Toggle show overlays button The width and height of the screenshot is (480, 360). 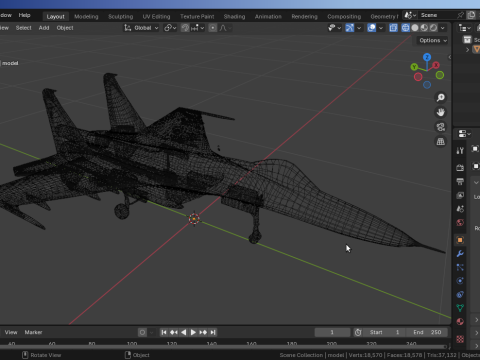click(372, 28)
